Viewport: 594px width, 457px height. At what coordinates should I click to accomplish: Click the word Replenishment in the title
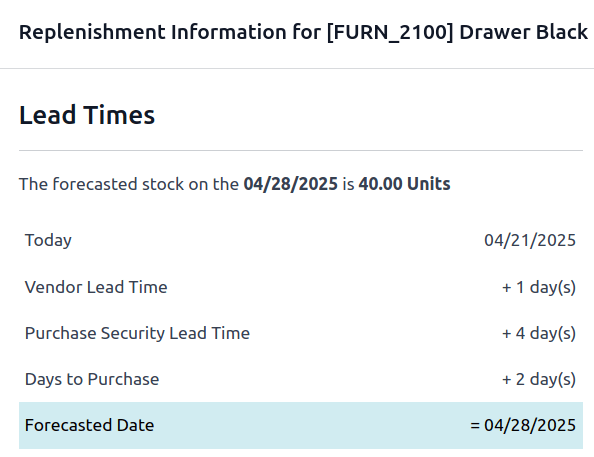tap(92, 32)
